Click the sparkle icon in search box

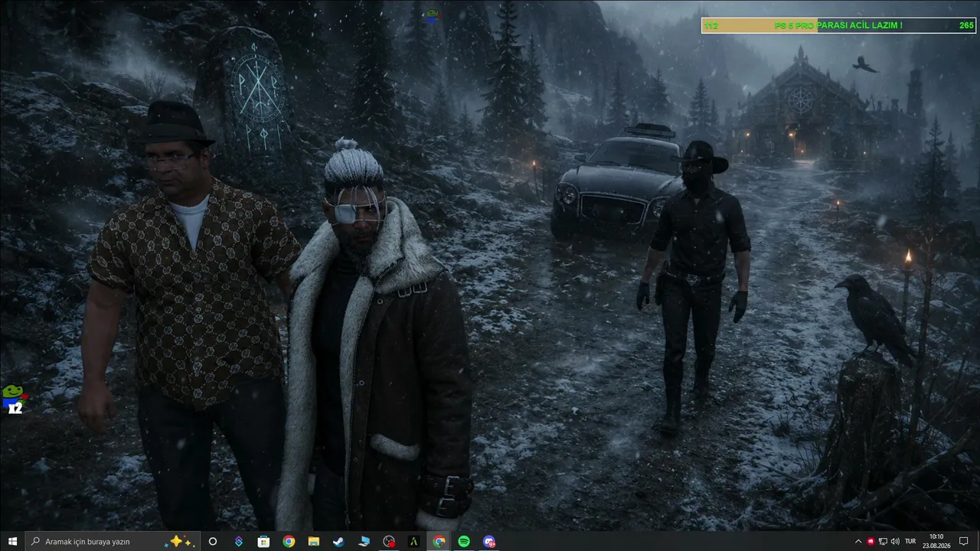pyautogui.click(x=181, y=541)
